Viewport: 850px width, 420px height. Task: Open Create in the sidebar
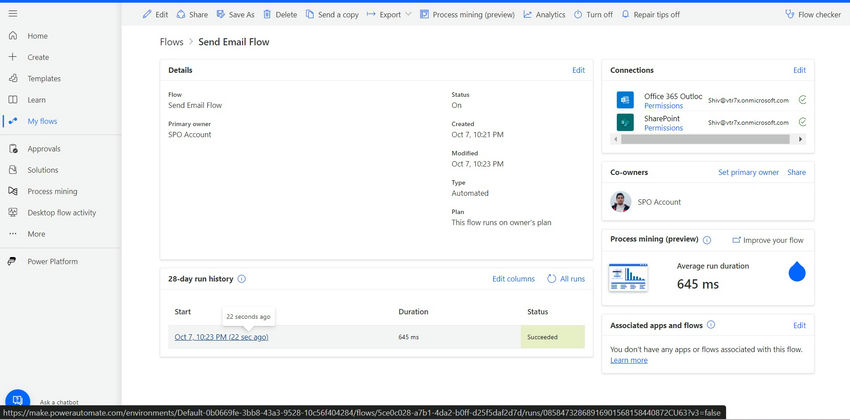38,57
